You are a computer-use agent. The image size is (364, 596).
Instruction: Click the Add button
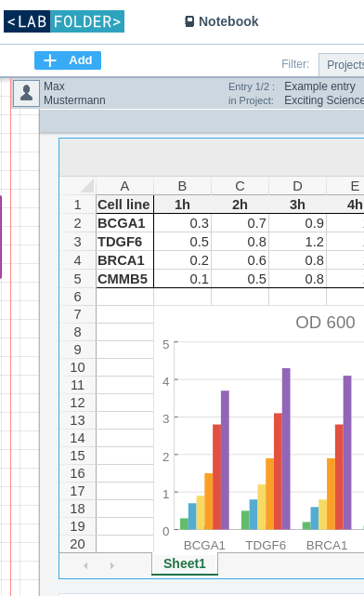(68, 60)
